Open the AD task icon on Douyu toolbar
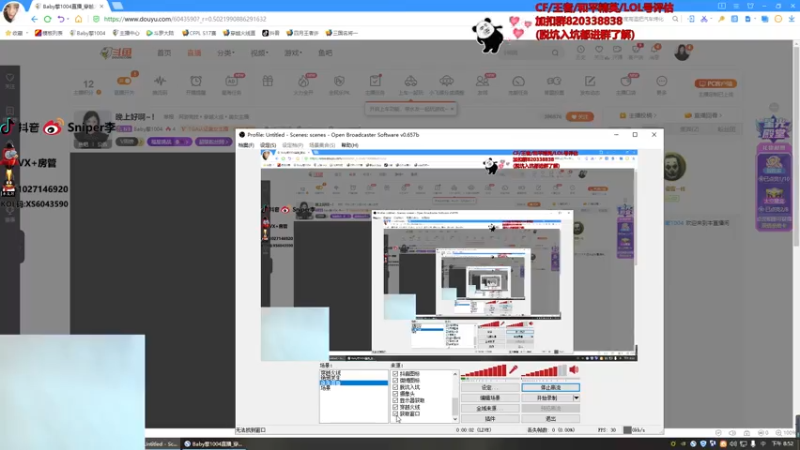Viewport: 800px width, 450px height. (x=232, y=81)
